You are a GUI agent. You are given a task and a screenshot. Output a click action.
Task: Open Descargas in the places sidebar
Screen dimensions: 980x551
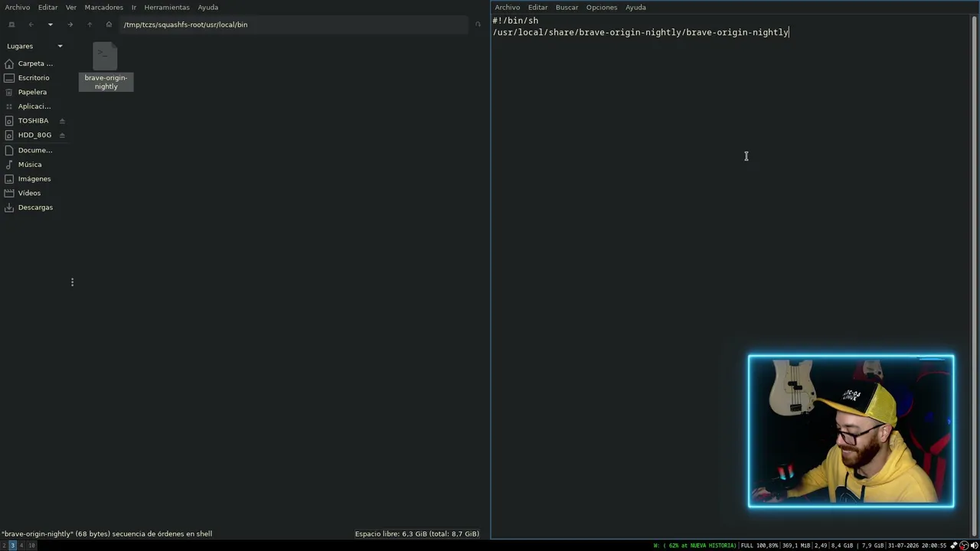coord(34,207)
